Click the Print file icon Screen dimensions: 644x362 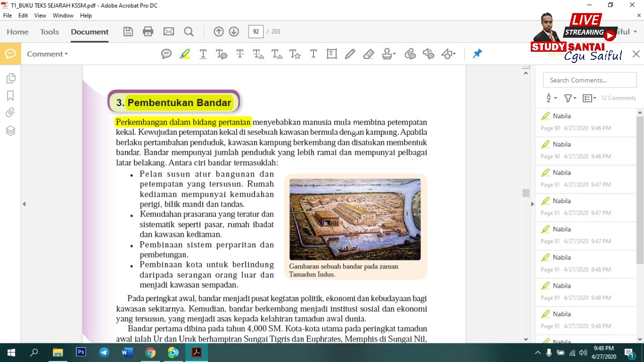[x=148, y=32]
